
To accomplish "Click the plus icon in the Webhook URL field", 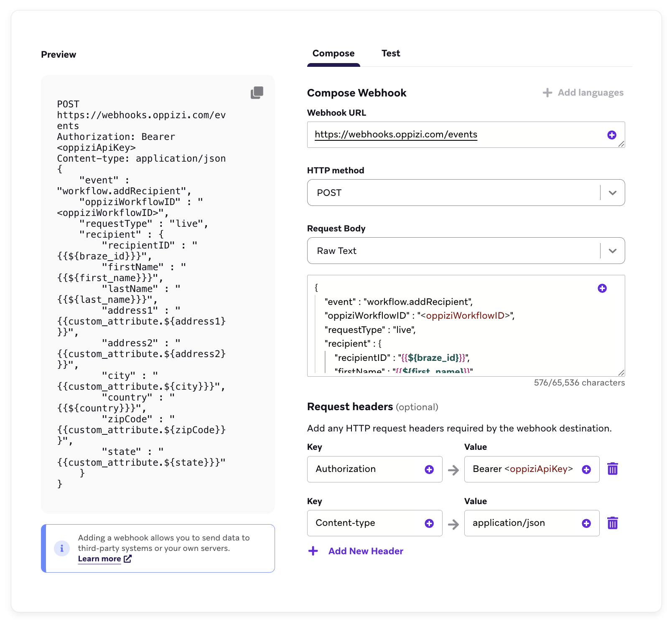I will click(x=612, y=135).
